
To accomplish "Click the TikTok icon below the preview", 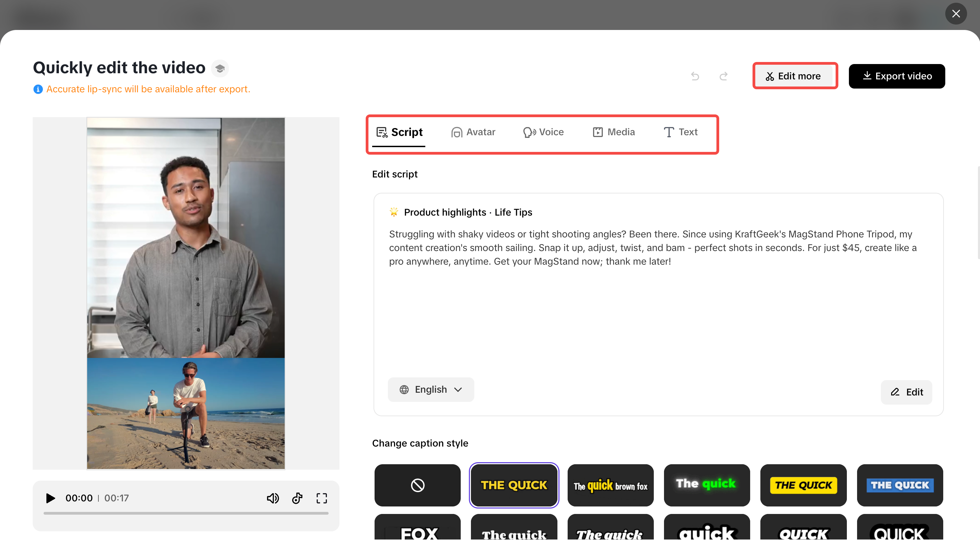I will tap(297, 498).
